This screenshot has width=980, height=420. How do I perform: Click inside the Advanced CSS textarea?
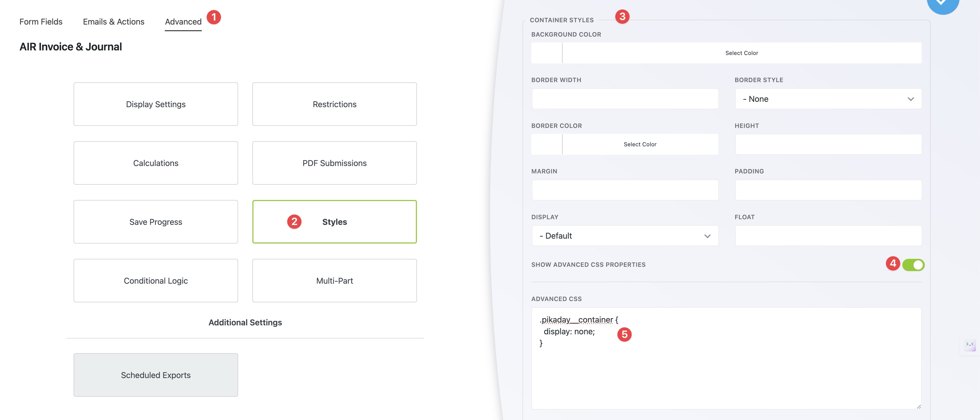(x=726, y=373)
